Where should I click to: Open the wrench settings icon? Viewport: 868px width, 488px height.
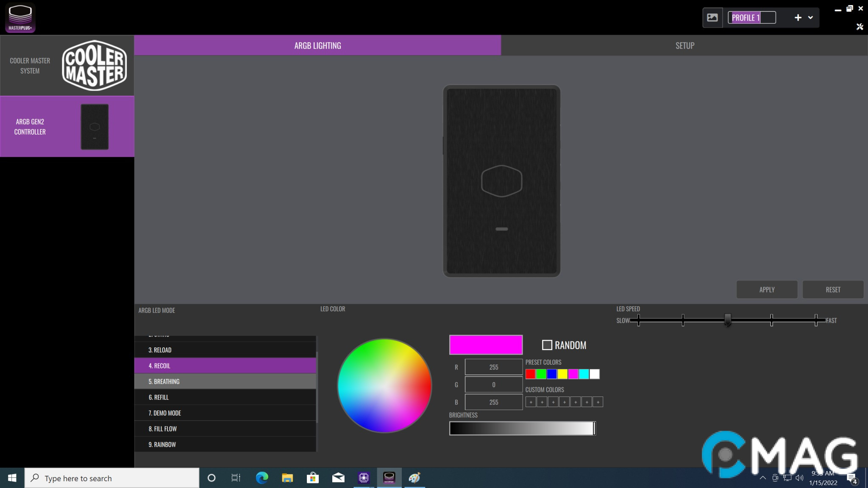tap(860, 27)
